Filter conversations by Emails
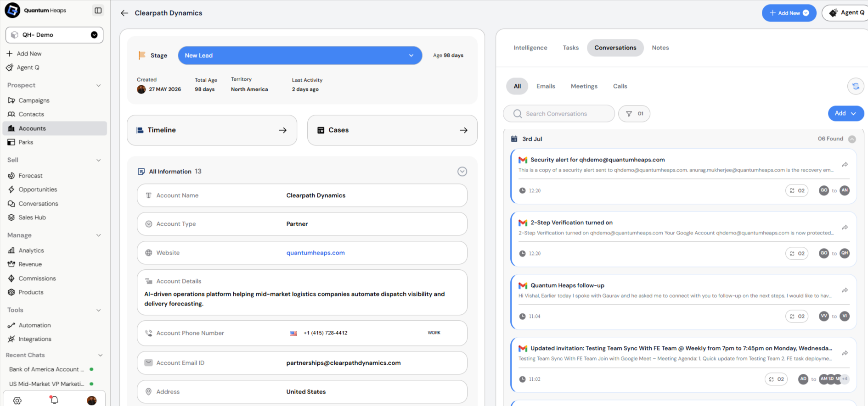868x406 pixels. [x=546, y=86]
